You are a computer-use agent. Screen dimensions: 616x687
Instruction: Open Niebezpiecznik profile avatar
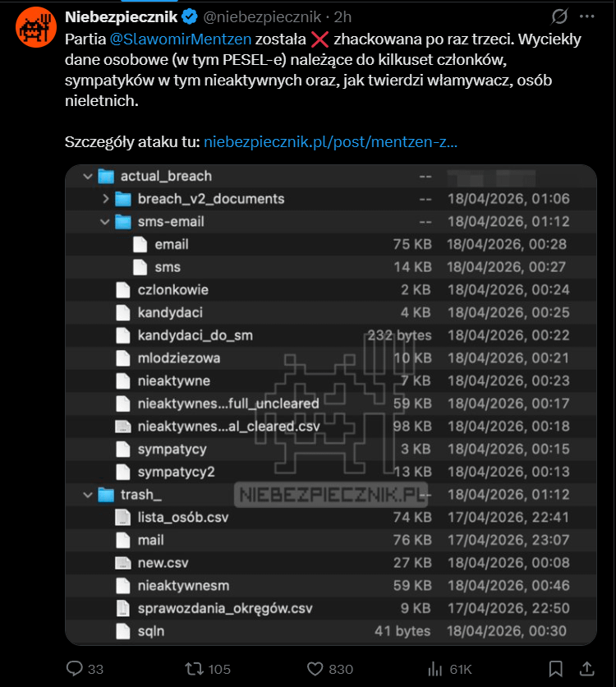click(x=34, y=27)
